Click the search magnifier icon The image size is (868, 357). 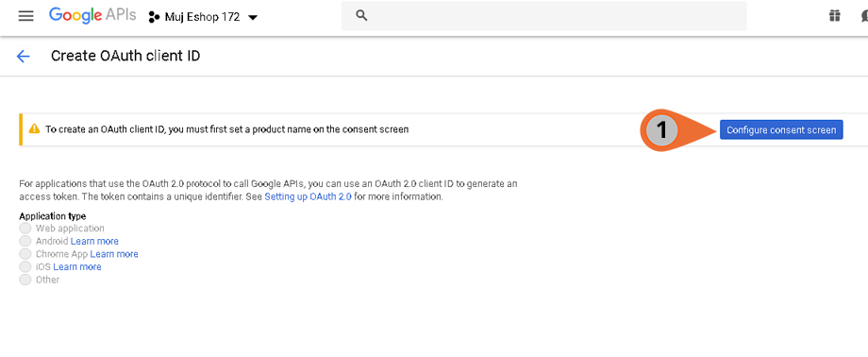tap(361, 16)
